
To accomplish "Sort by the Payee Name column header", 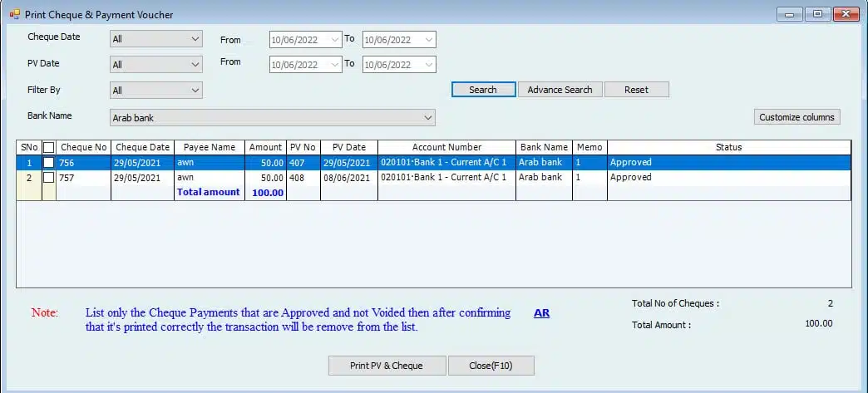I will click(210, 147).
